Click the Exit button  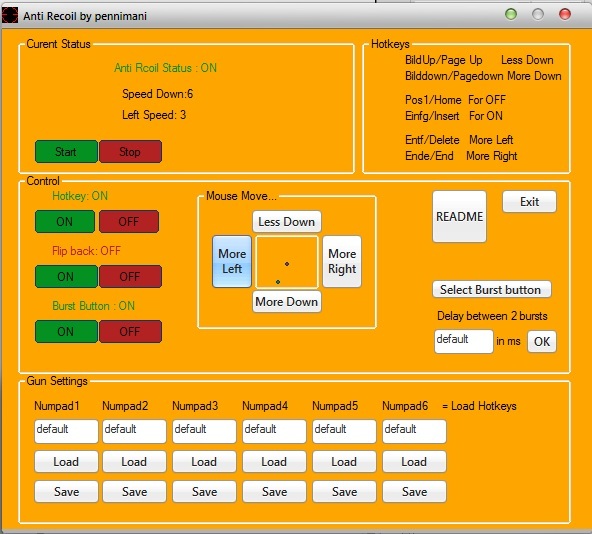coord(529,202)
